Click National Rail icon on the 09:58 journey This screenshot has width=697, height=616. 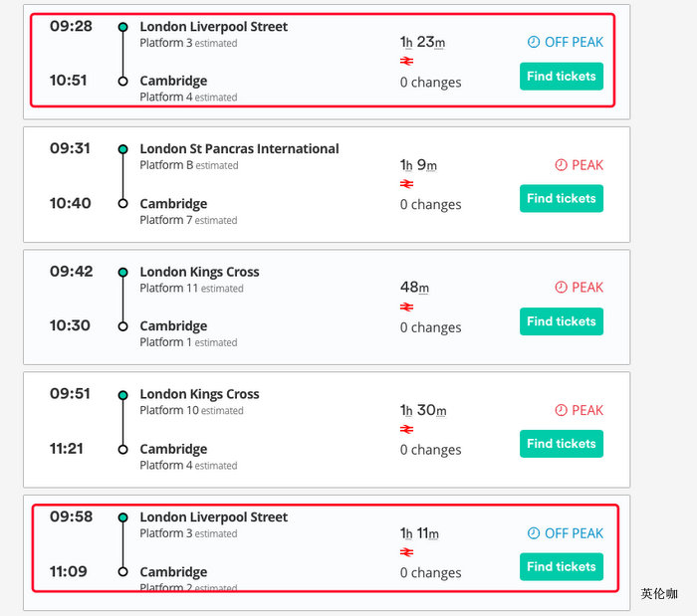click(406, 552)
